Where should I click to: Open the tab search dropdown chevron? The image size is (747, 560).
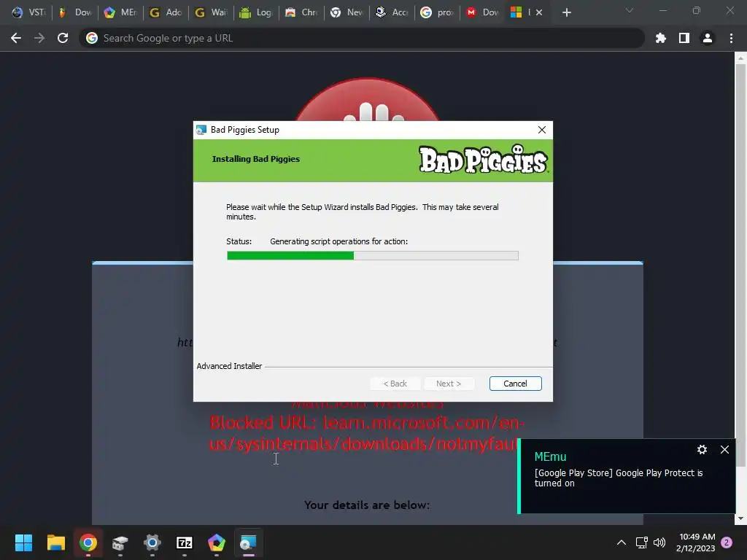click(630, 10)
